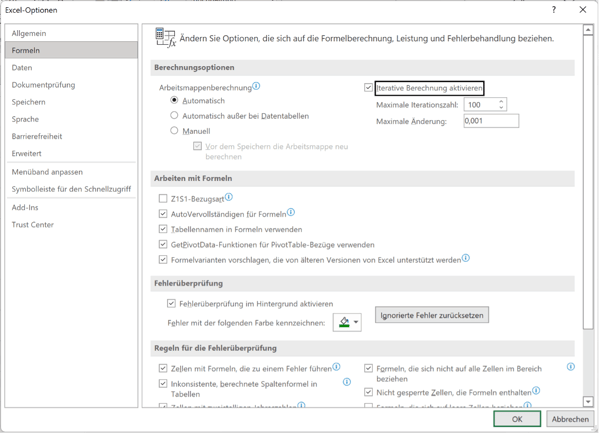
Task: Click info icon for Formeln nicht auf alle Zellen
Action: click(571, 367)
